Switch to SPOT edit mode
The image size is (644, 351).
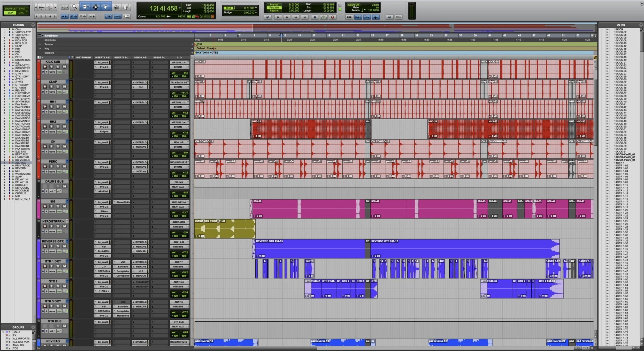[x=22, y=9]
